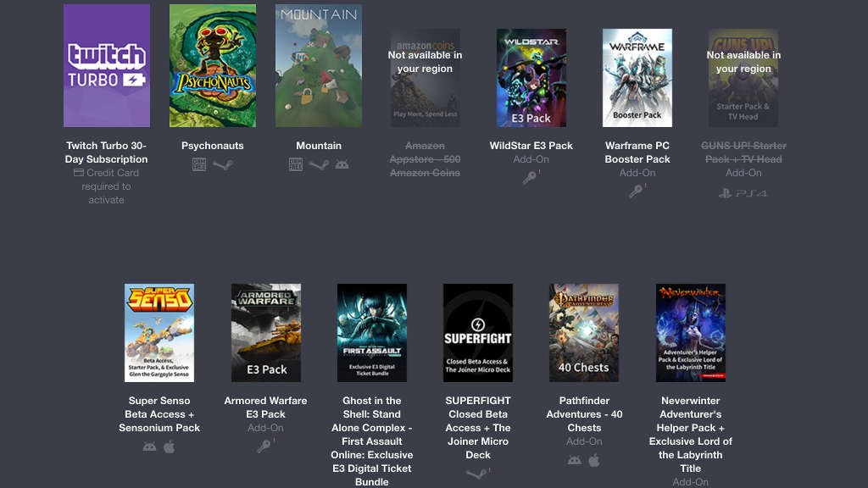
Task: Click the Twitch Turbo 30-Day Subscription title
Action: [x=106, y=152]
